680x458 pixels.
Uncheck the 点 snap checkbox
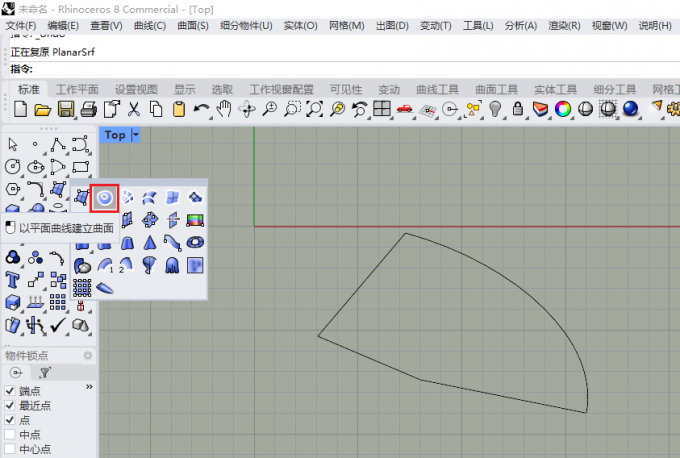click(x=10, y=420)
